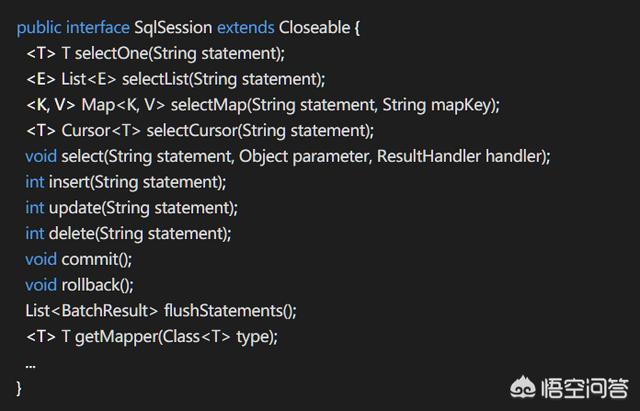Click the SqlSession interface name

(x=173, y=28)
